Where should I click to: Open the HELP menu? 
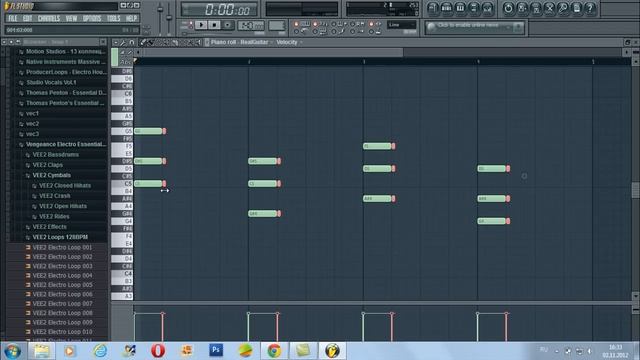131,18
